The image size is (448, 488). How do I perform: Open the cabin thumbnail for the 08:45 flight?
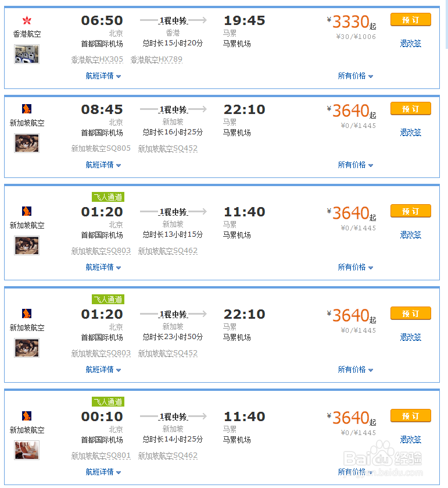[x=27, y=143]
